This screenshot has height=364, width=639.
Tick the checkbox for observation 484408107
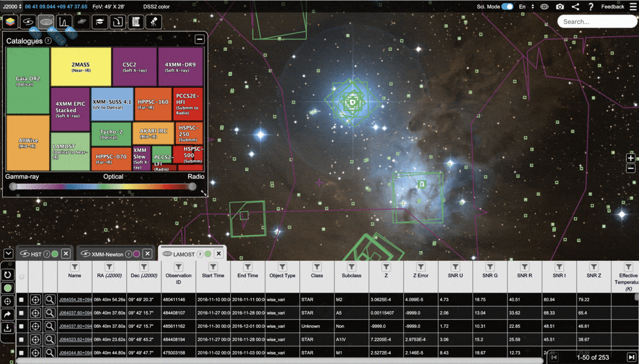(22, 313)
